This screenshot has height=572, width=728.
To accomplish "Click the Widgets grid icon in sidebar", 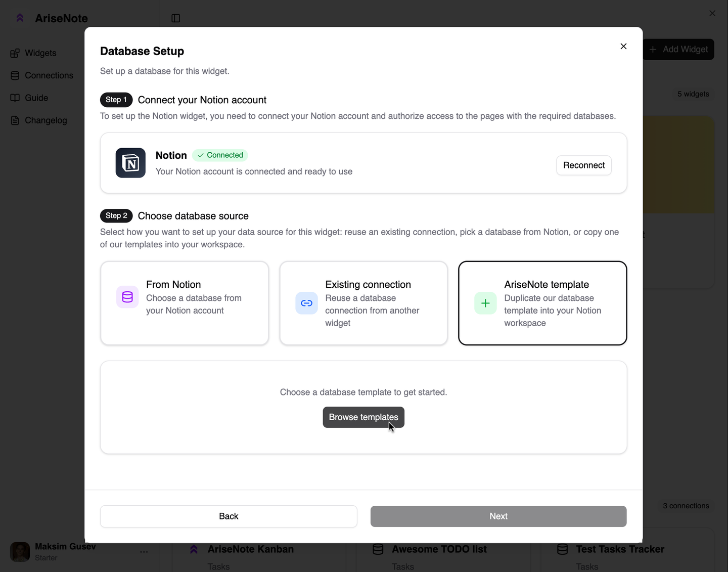I will pyautogui.click(x=15, y=53).
